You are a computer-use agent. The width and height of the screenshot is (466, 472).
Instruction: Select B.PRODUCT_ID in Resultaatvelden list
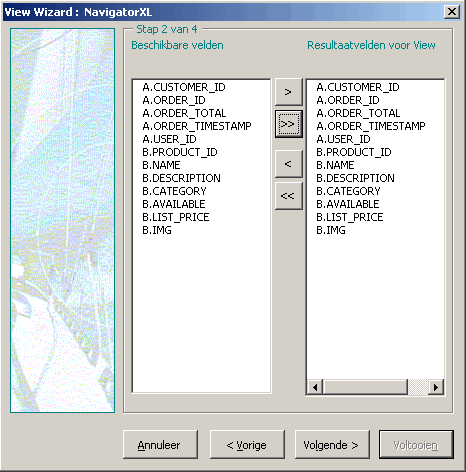pyautogui.click(x=354, y=152)
